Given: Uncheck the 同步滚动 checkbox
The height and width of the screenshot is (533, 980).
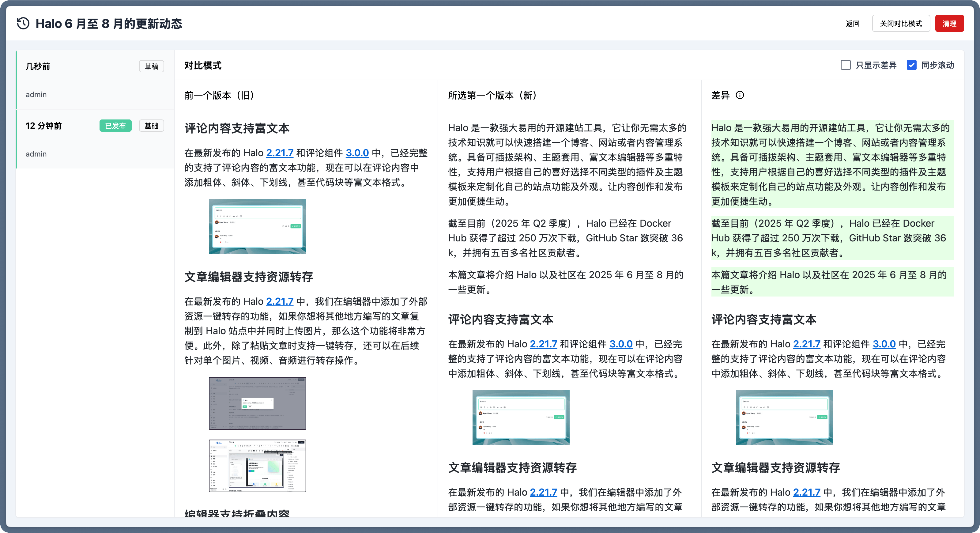Looking at the screenshot, I should (x=911, y=65).
